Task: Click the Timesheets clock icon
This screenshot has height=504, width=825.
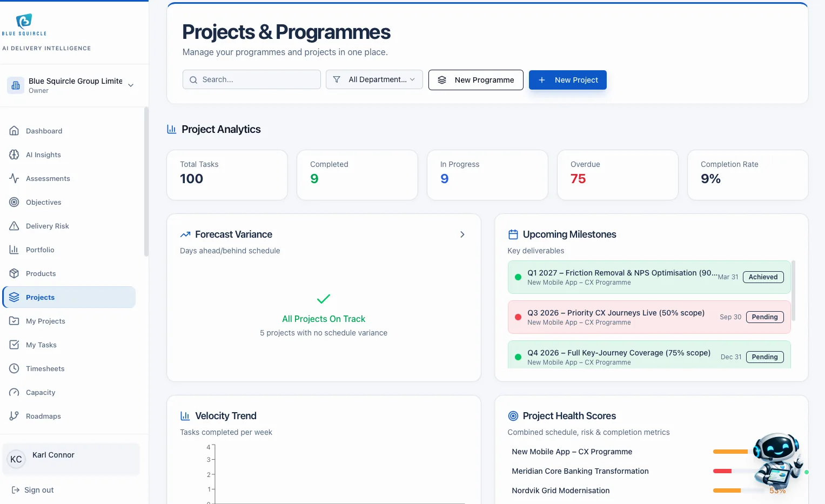Action: 14,368
